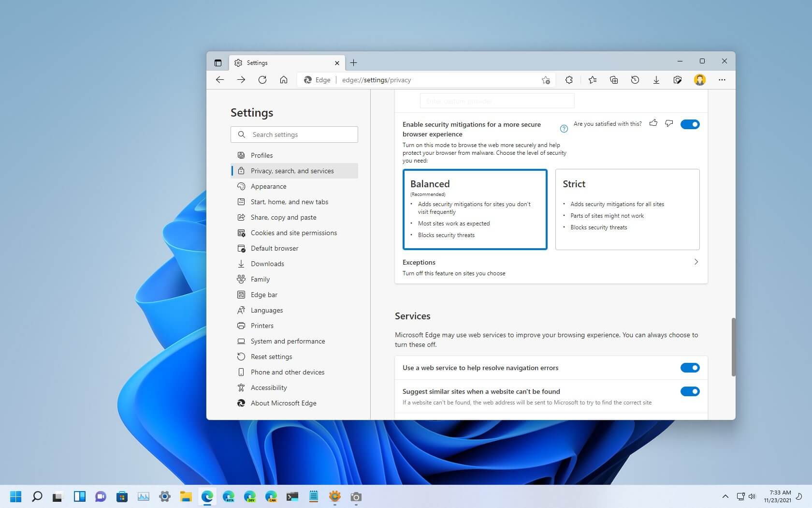Open Widgets on the taskbar
812x508 pixels.
click(x=80, y=496)
